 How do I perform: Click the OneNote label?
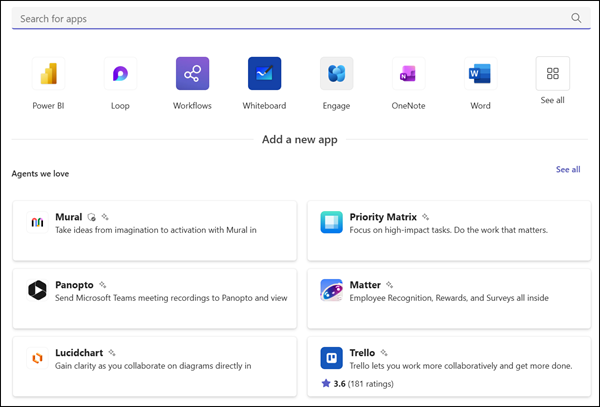click(408, 106)
